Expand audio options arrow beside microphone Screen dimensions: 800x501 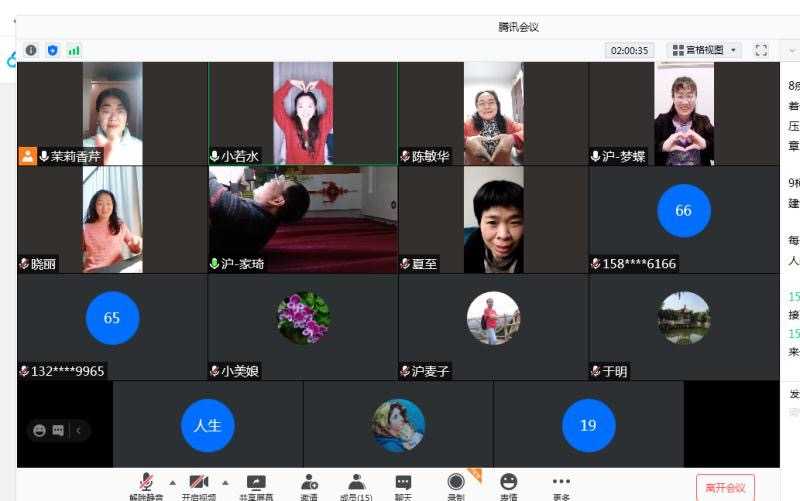(x=172, y=482)
